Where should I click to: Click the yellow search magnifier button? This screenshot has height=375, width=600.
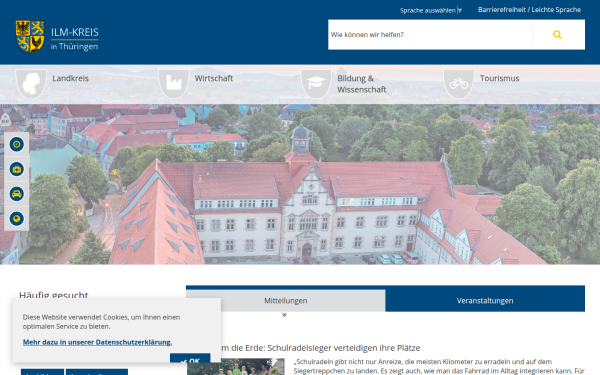(558, 34)
